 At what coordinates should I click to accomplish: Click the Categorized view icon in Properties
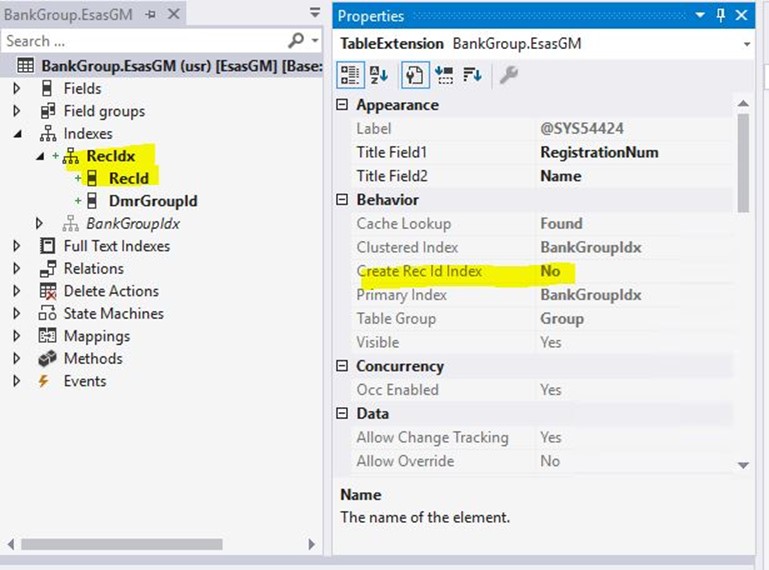[350, 75]
